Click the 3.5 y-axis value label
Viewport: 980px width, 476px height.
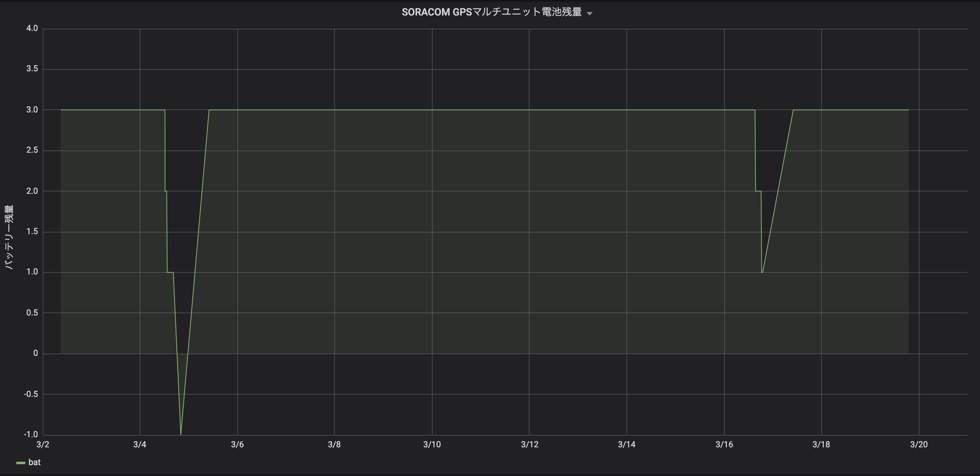(32, 69)
